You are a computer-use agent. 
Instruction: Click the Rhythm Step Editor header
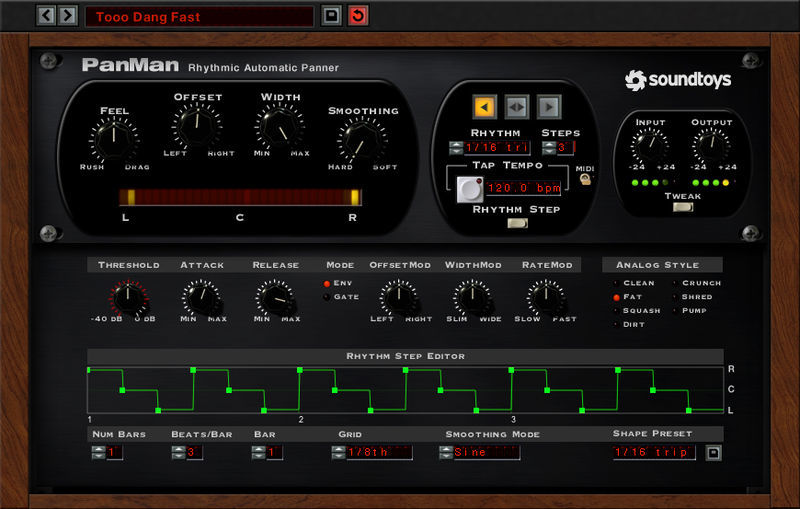[406, 356]
